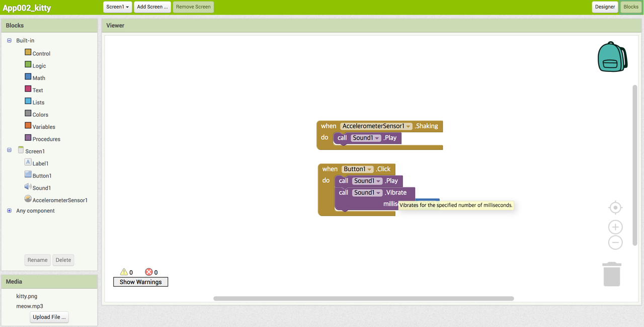Collapse the Built-in tree section
This screenshot has height=327, width=644.
click(9, 40)
